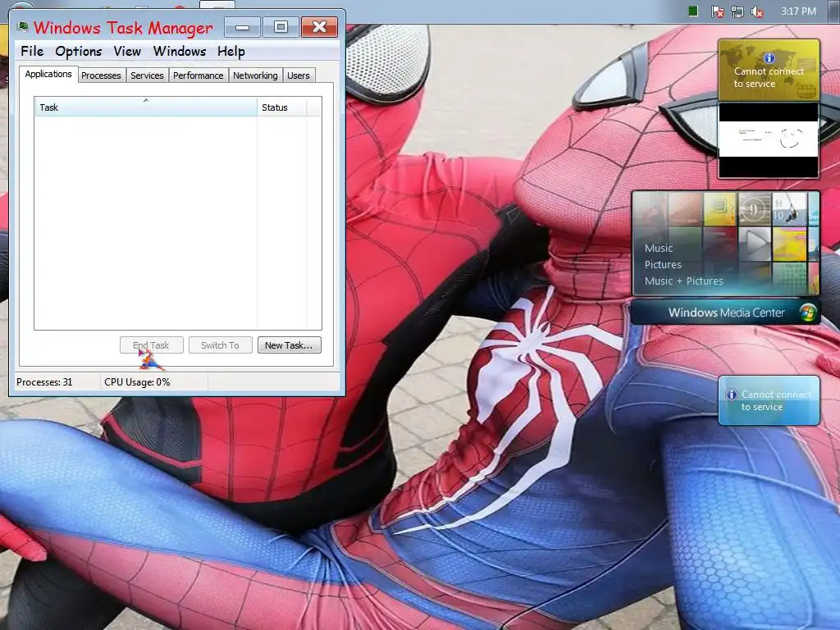
Task: Open the Windows menu in Task Manager
Action: (180, 52)
